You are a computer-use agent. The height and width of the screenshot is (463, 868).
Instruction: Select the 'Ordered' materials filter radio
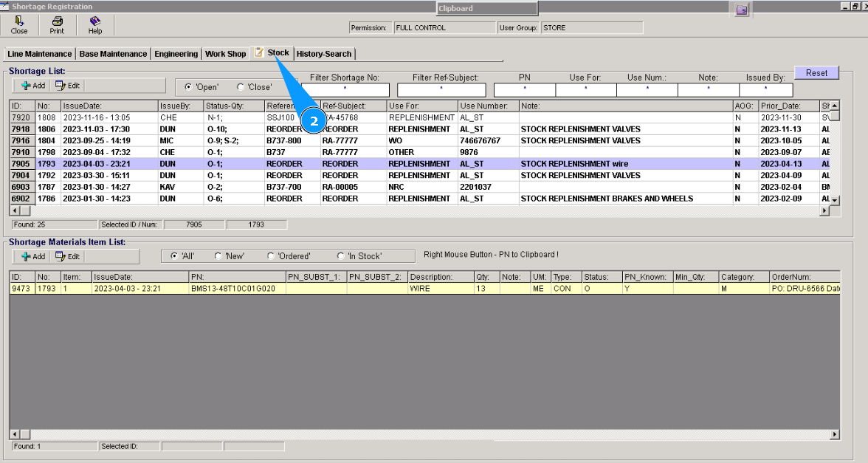[270, 256]
